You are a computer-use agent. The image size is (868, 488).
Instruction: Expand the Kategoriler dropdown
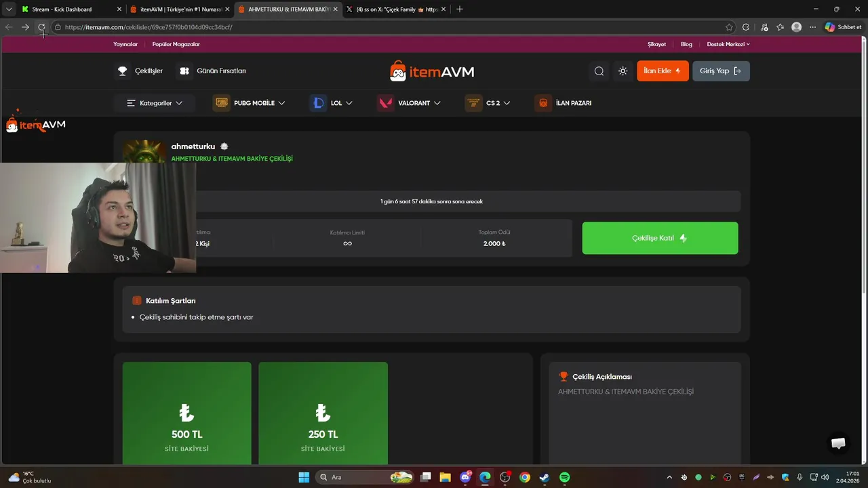tap(155, 103)
